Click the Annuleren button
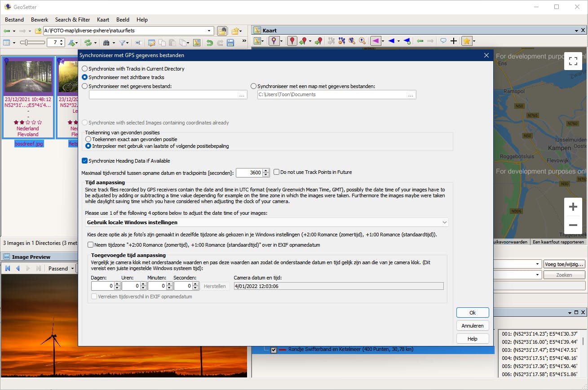This screenshot has width=588, height=390. pyautogui.click(x=473, y=326)
